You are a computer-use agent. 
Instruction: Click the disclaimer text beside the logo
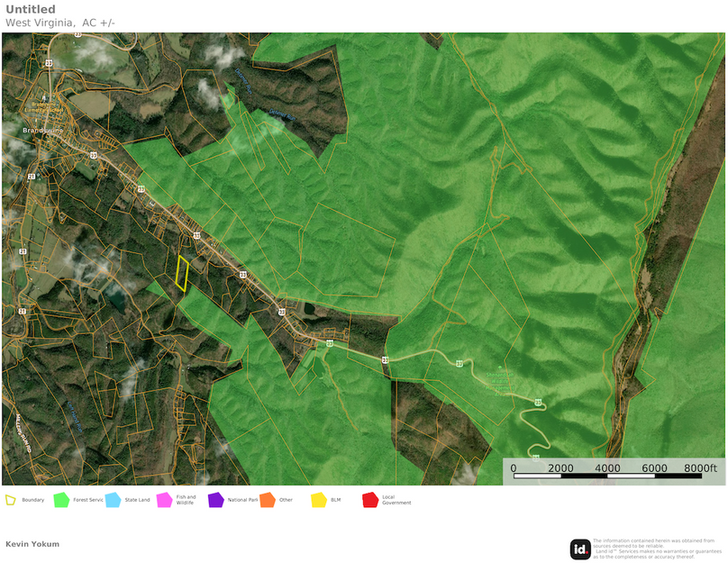657,549
